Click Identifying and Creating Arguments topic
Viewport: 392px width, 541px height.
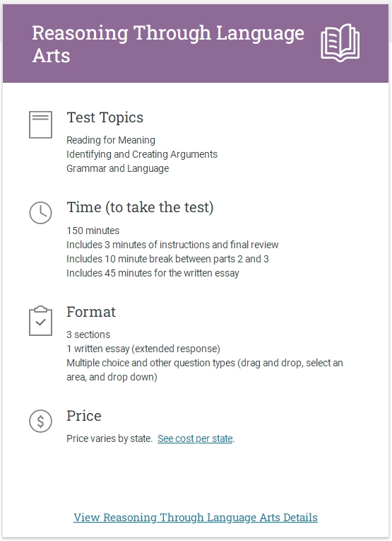coord(142,154)
